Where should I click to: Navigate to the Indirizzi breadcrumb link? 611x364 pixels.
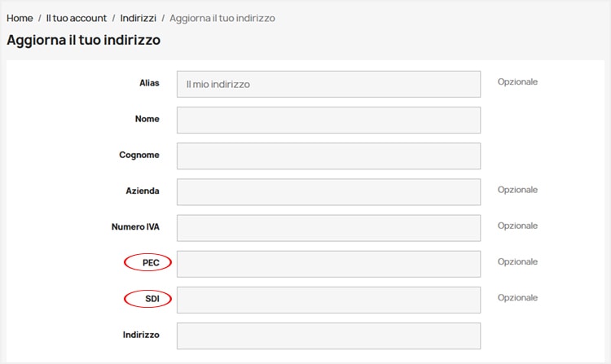[x=138, y=18]
